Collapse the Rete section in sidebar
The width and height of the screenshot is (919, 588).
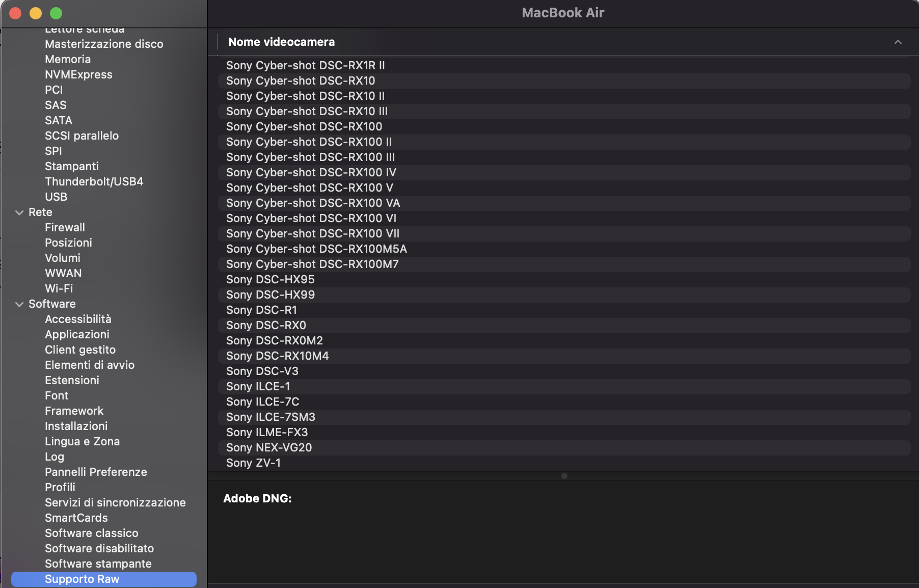(x=19, y=212)
